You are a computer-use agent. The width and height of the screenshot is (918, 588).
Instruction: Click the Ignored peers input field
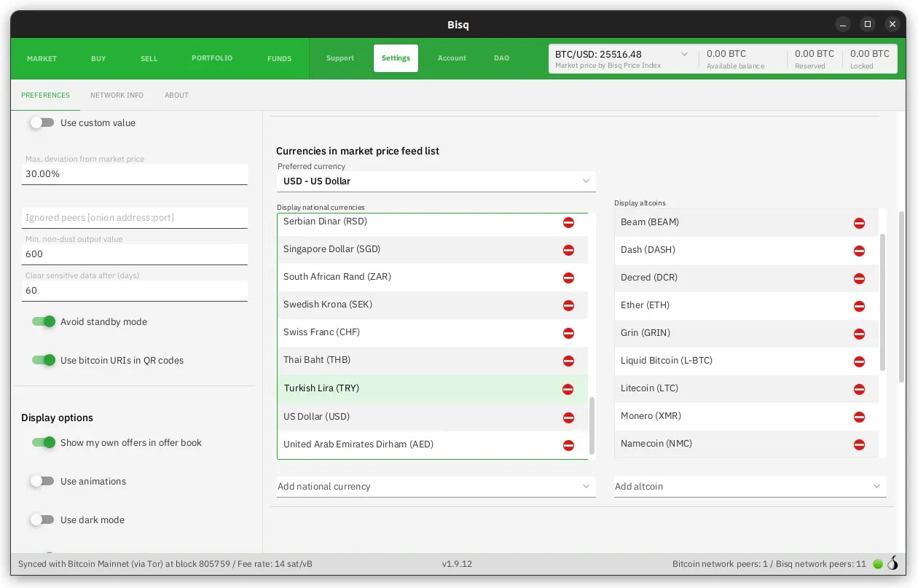[135, 218]
